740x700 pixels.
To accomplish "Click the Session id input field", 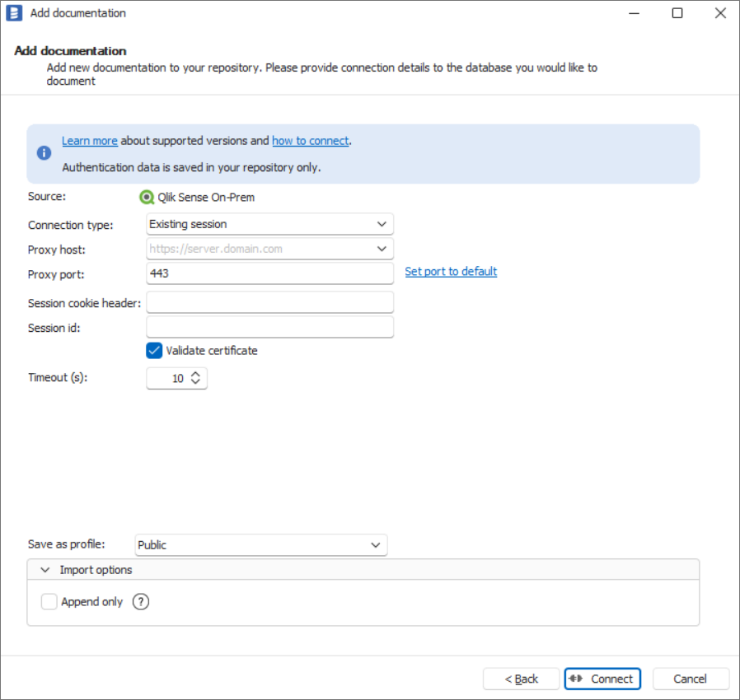I will click(x=269, y=328).
